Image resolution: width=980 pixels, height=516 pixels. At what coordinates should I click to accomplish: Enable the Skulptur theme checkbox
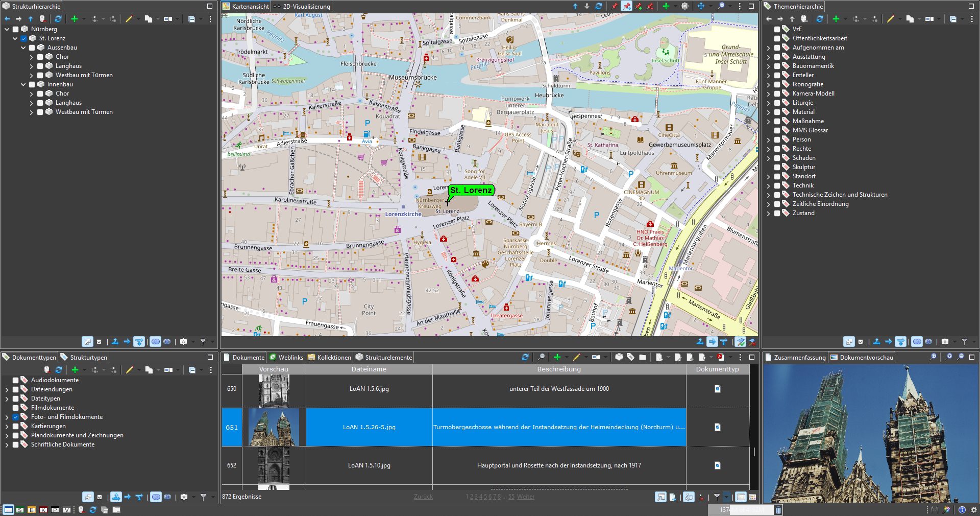click(777, 167)
